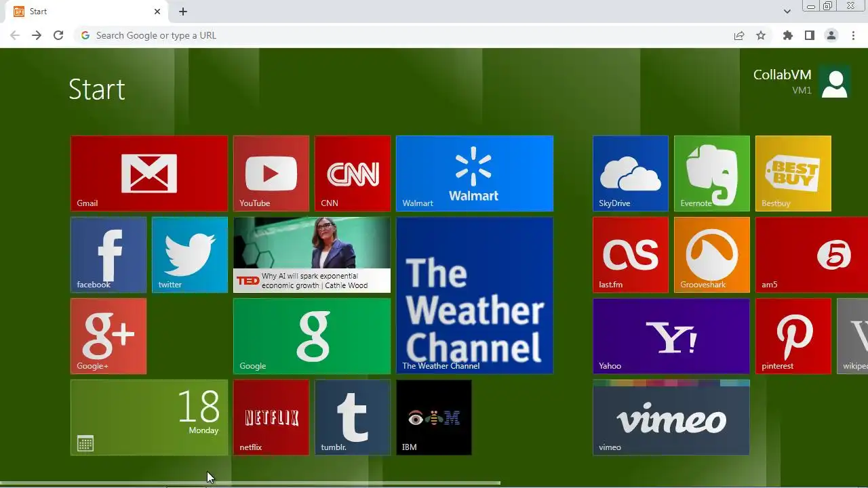Viewport: 868px width, 488px height.
Task: Share this page icon
Action: (x=739, y=35)
